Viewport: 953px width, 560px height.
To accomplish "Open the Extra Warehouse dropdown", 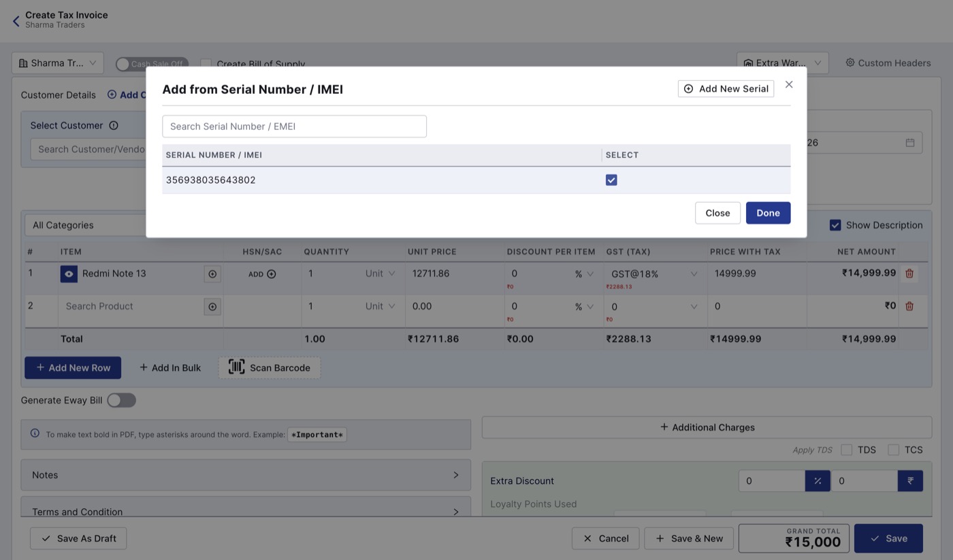I will [x=783, y=63].
